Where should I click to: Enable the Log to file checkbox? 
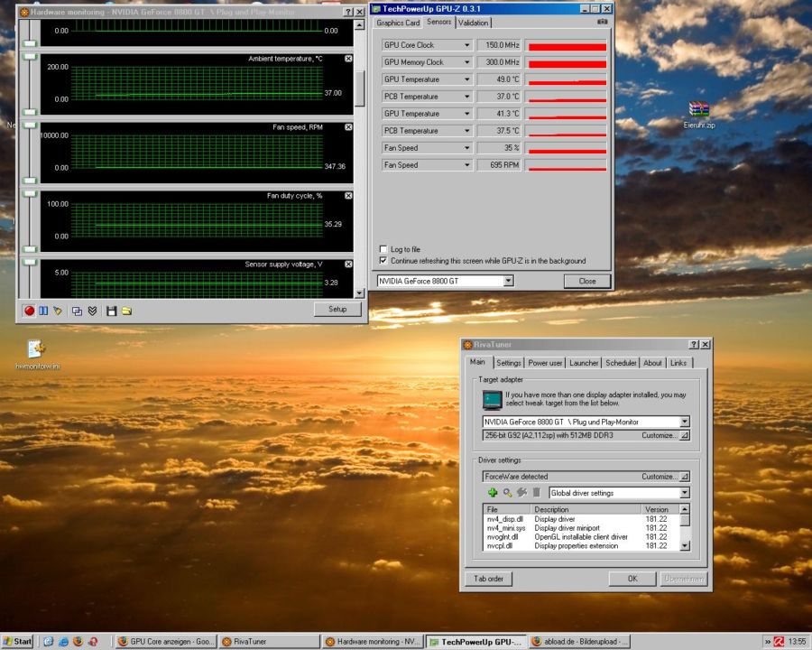[383, 249]
